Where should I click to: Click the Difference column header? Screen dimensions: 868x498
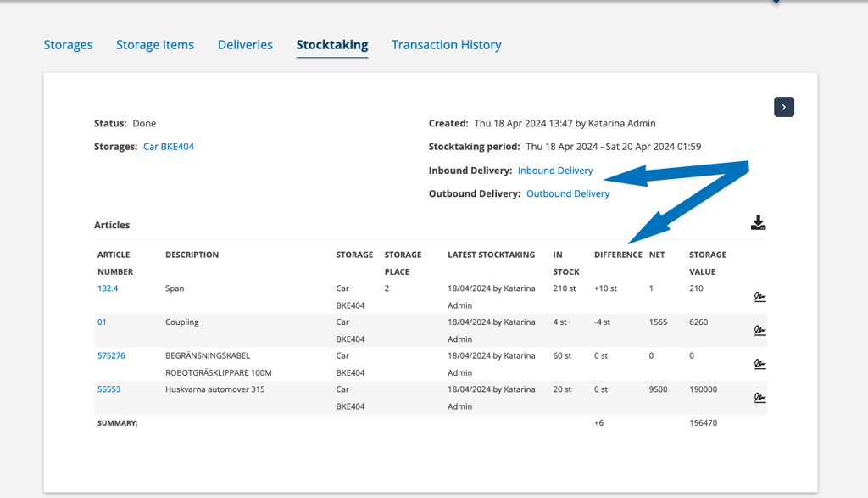click(618, 255)
